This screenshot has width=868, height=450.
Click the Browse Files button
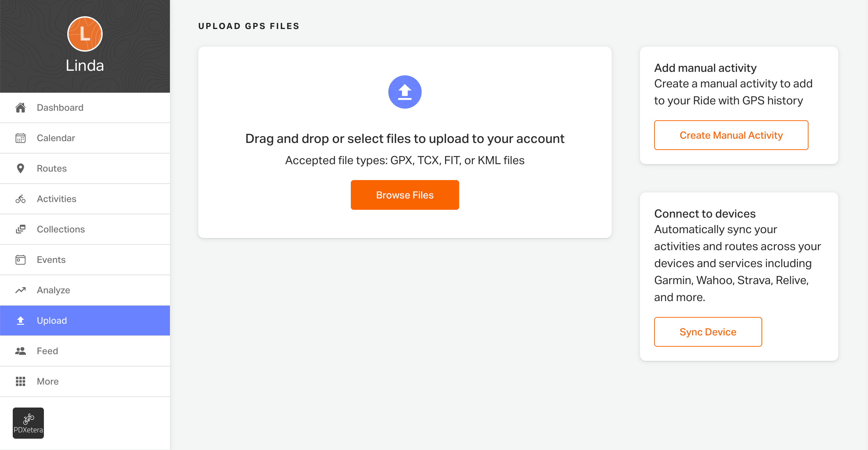[405, 195]
